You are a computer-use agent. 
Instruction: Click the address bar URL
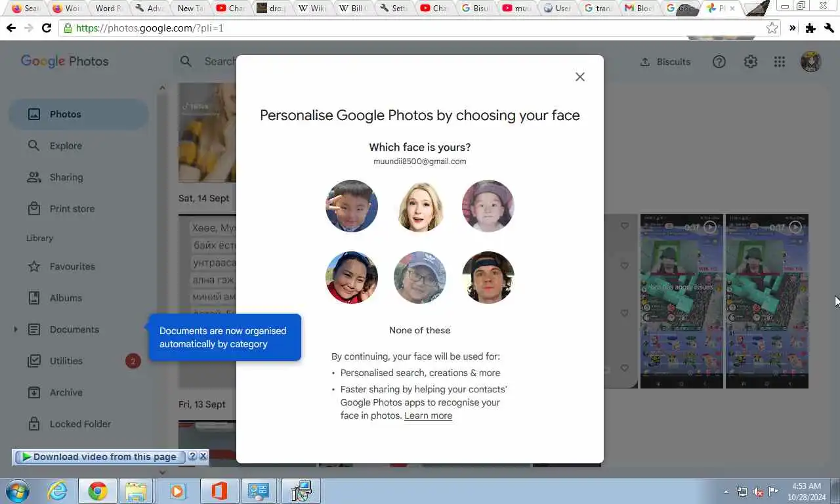[150, 28]
